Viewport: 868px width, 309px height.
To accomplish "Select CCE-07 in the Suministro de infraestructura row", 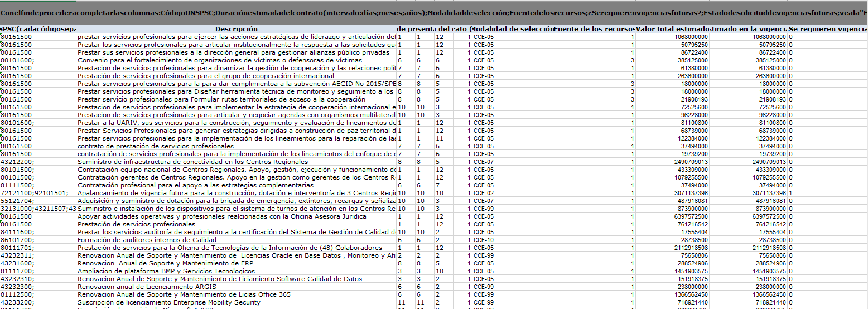I will 513,161.
